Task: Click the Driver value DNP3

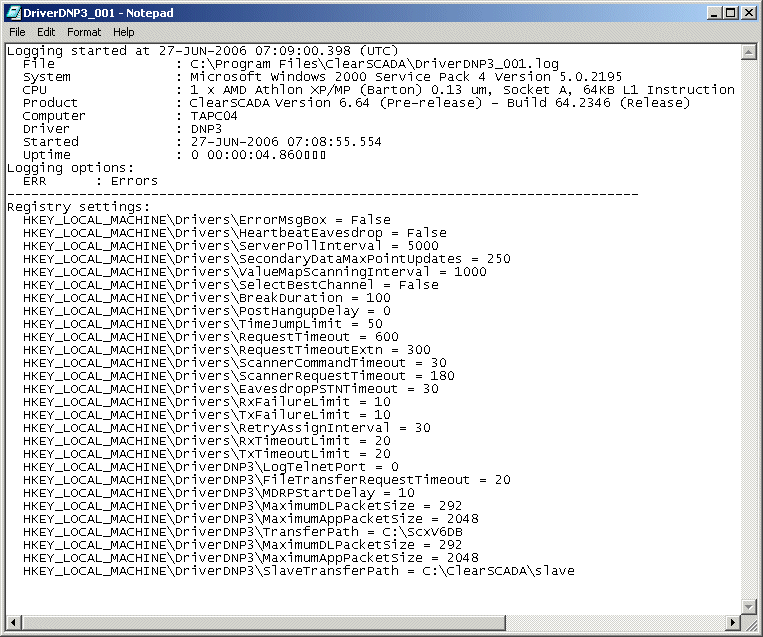Action: (206, 129)
